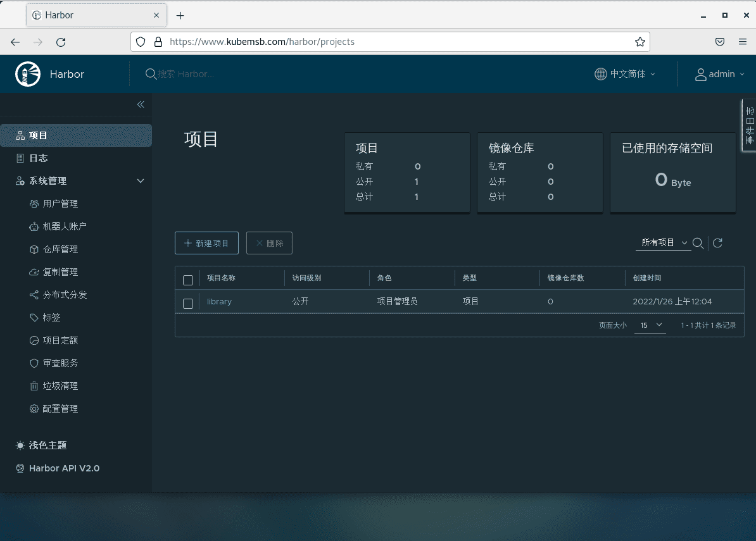The width and height of the screenshot is (756, 541).
Task: Go back to the previous page
Action: click(15, 42)
